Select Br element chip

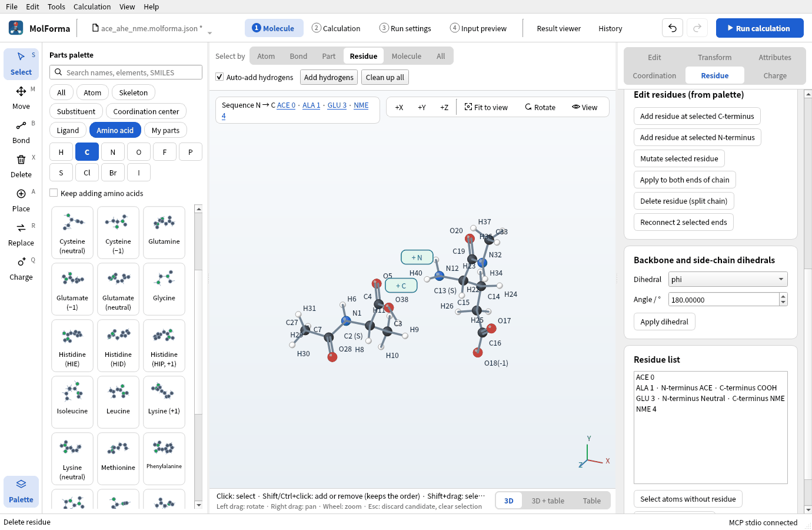113,173
